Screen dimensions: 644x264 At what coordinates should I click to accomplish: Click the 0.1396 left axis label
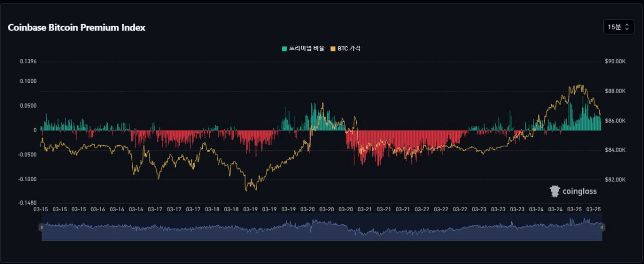pos(28,61)
